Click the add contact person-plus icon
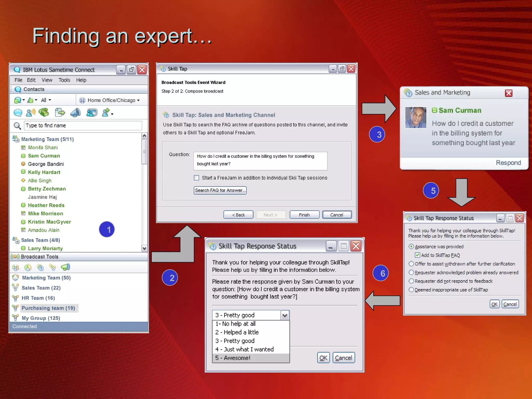 pos(106,112)
